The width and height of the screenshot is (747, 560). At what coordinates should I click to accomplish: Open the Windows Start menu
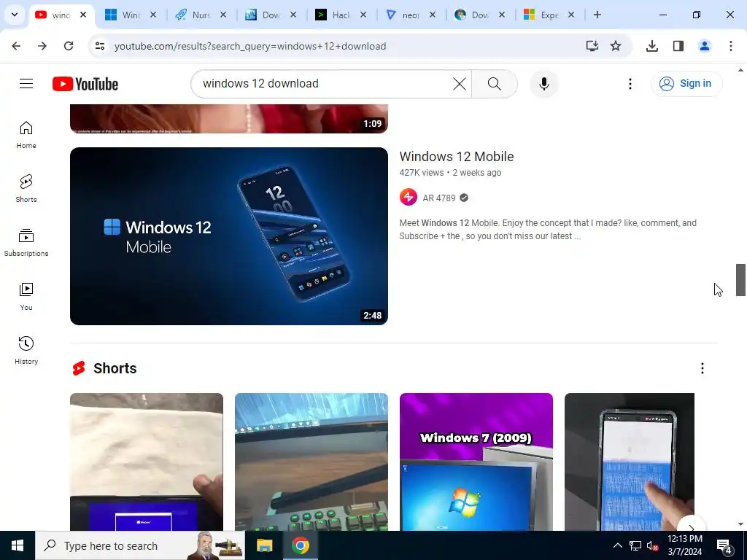18,545
